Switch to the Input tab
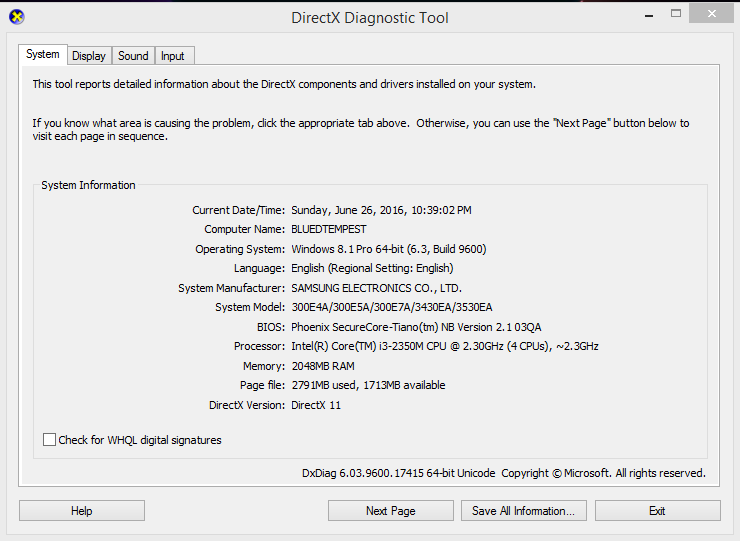Screen dimensions: 740x541 [x=173, y=56]
